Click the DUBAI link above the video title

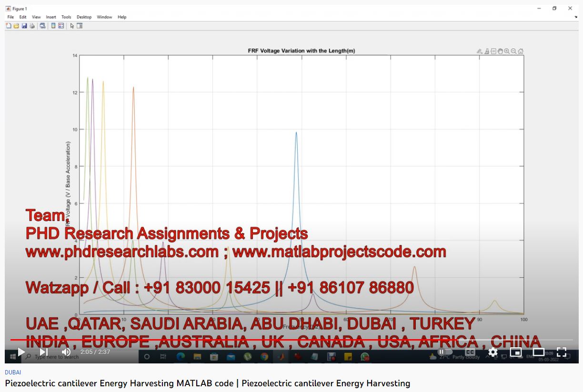coord(13,372)
